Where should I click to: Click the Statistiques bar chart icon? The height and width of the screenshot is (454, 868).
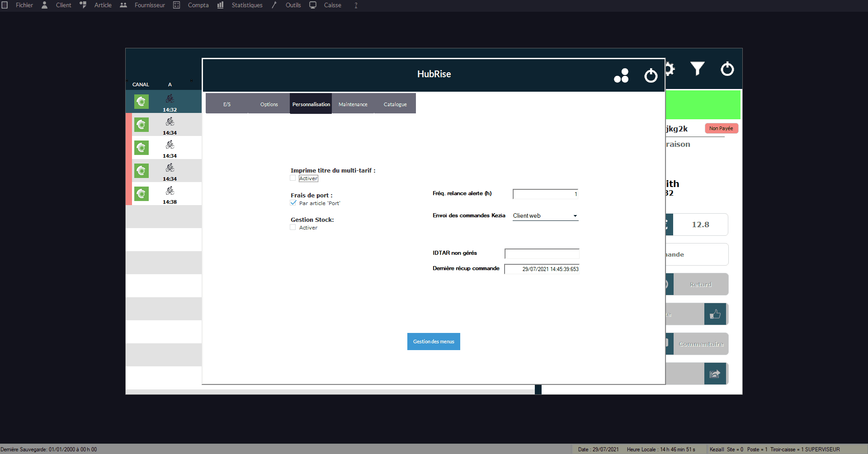pyautogui.click(x=220, y=5)
